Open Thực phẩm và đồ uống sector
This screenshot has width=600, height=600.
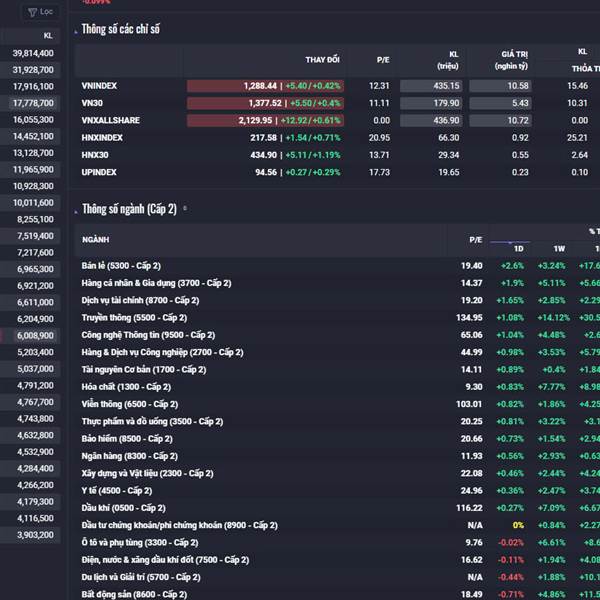click(152, 421)
